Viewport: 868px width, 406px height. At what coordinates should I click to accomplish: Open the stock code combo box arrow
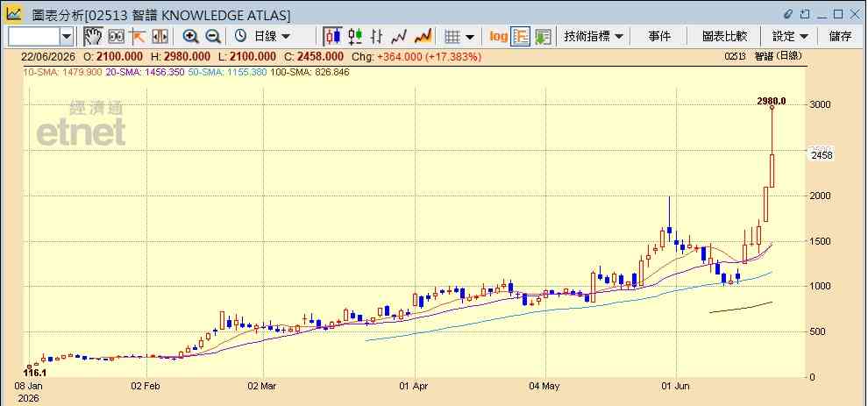tap(67, 37)
